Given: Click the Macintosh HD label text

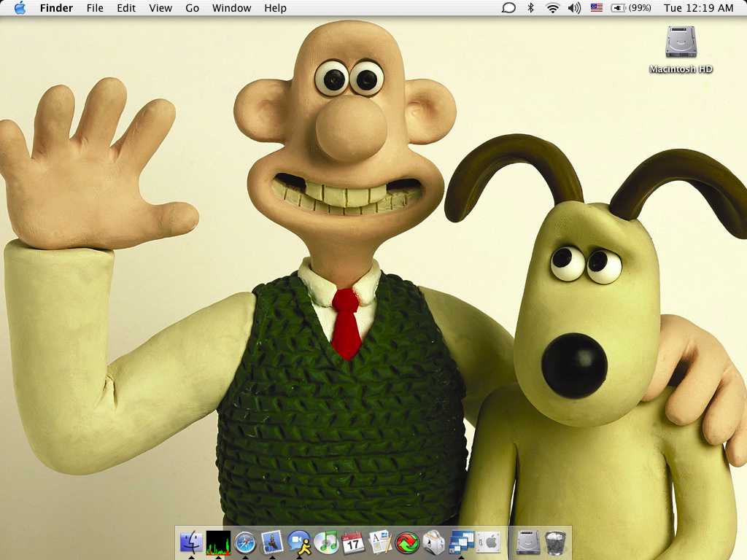Looking at the screenshot, I should (681, 69).
